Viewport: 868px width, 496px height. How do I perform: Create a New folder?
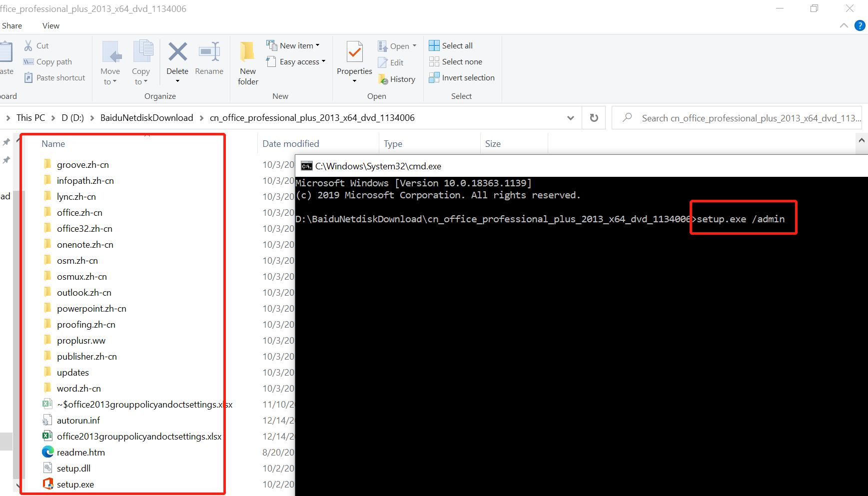248,63
